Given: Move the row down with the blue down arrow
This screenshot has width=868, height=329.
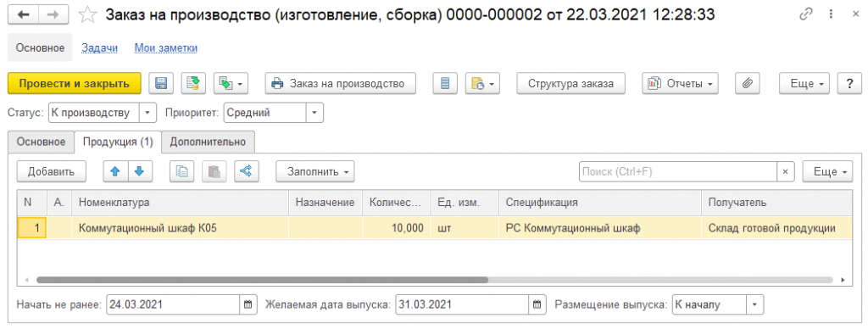Looking at the screenshot, I should [x=140, y=171].
